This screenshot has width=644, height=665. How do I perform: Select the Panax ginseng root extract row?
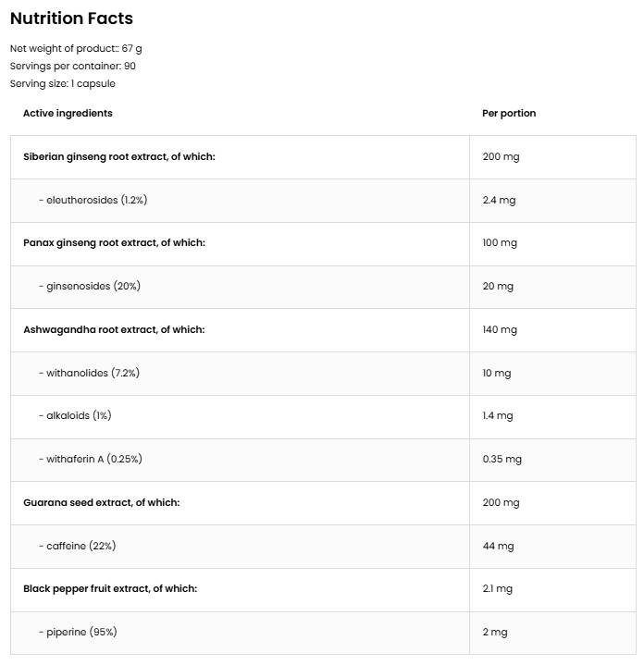[x=114, y=242]
